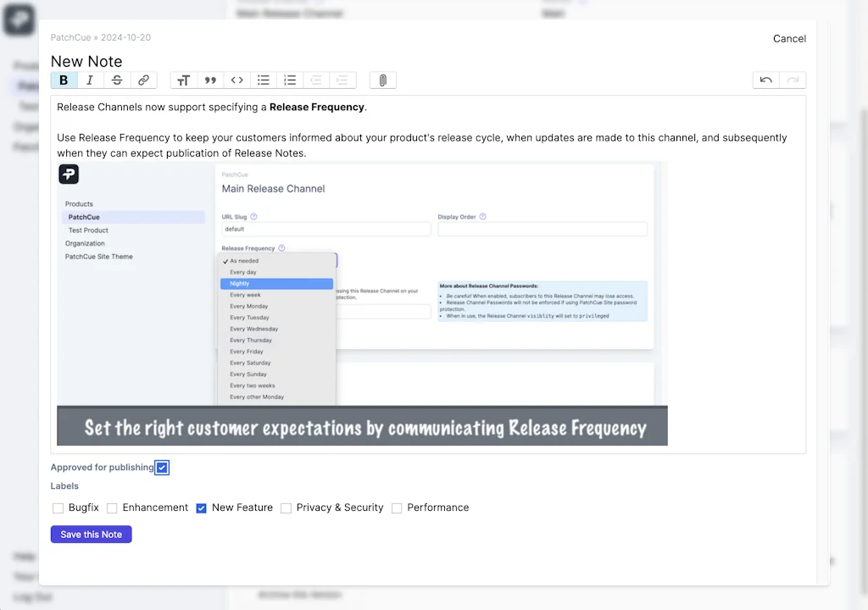Cancel the new note dialog
Image resolution: width=868 pixels, height=610 pixels.
tap(789, 39)
